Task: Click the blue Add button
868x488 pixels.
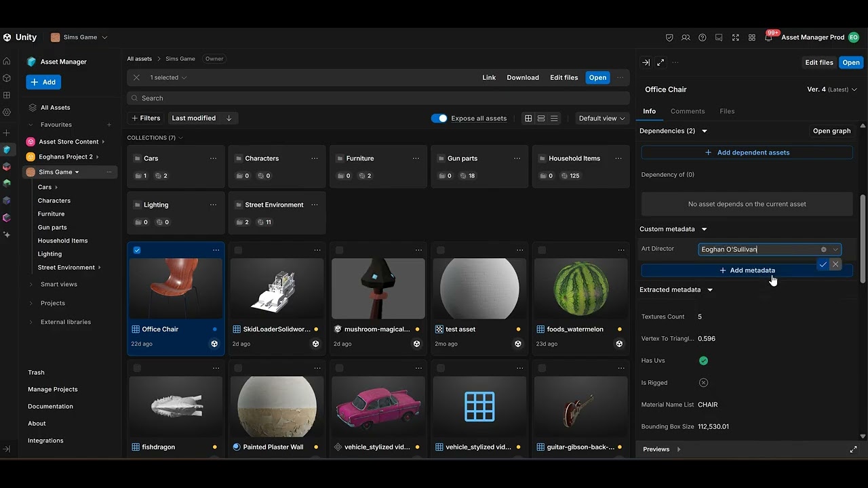Action: pyautogui.click(x=43, y=82)
